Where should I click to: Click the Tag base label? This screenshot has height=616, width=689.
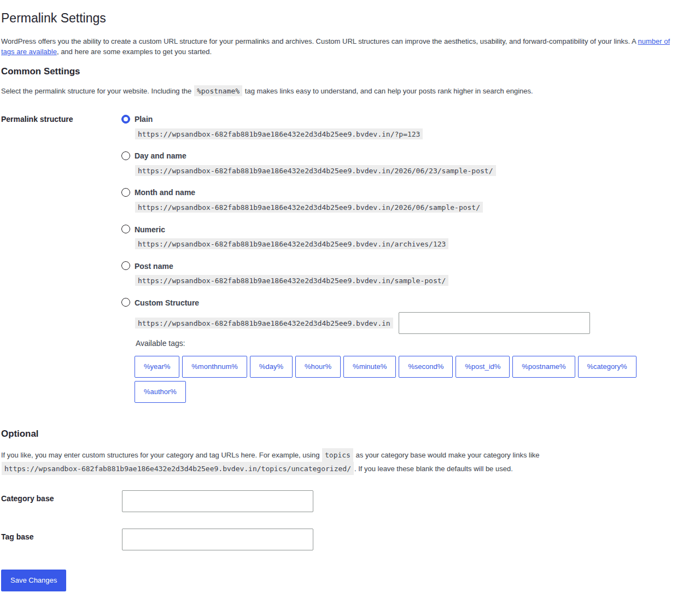click(x=17, y=537)
